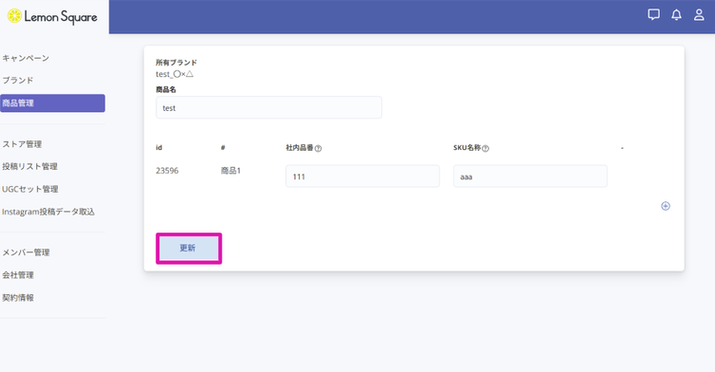
Task: Show help tooltip next to 社内品番
Action: pyautogui.click(x=318, y=148)
